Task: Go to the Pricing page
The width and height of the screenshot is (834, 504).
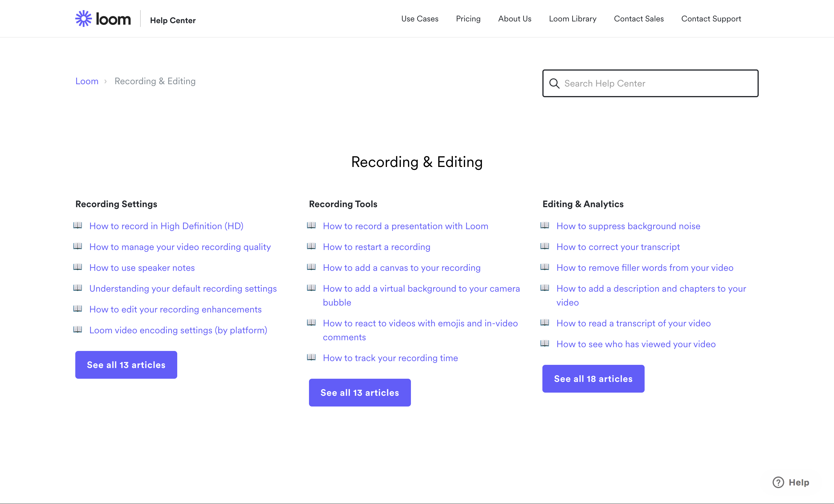Action: coord(468,19)
